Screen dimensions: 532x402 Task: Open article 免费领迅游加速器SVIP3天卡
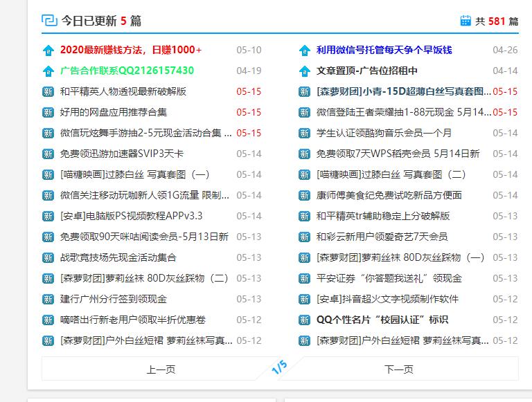(x=122, y=154)
